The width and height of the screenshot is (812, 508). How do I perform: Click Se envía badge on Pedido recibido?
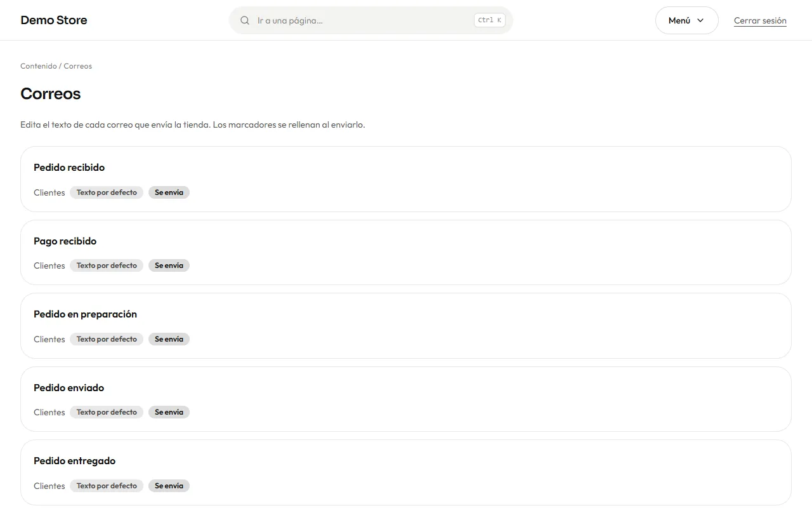[169, 192]
